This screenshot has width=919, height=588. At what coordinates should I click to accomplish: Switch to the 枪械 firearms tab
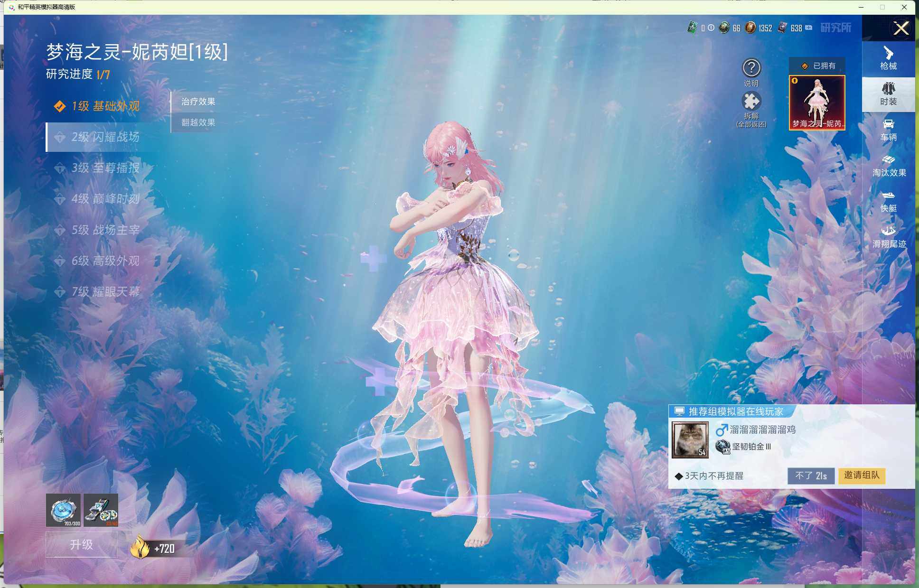coord(888,59)
